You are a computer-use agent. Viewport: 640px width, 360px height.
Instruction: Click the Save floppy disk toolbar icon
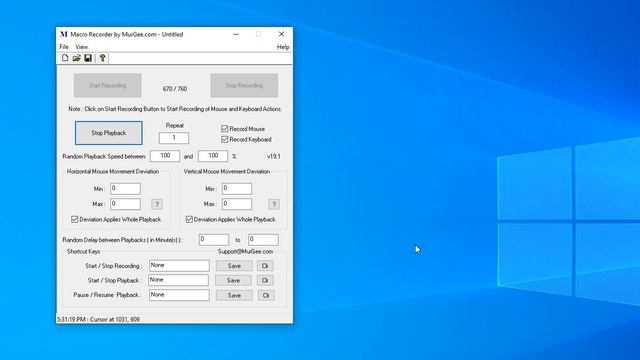pyautogui.click(x=88, y=58)
